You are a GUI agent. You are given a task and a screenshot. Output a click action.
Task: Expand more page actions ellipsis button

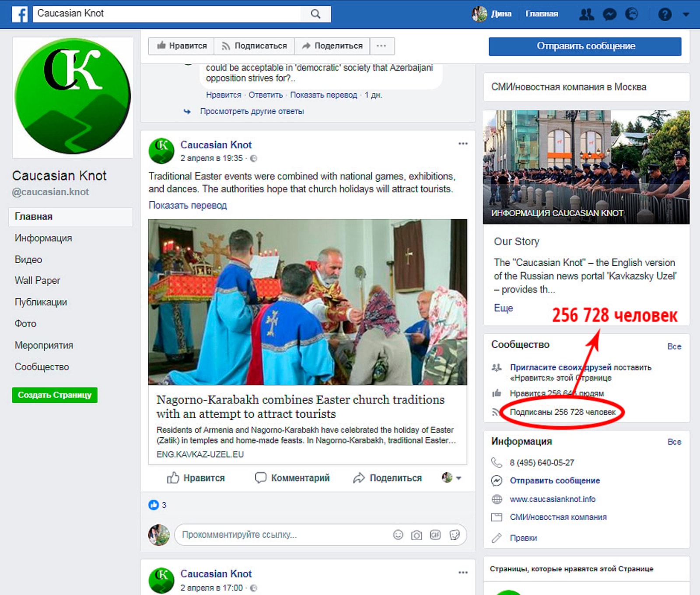(x=381, y=46)
